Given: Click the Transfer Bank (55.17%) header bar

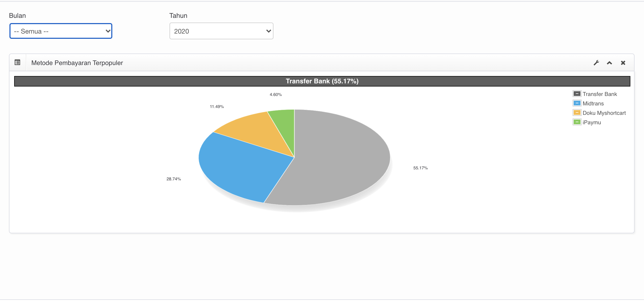Looking at the screenshot, I should 322,81.
